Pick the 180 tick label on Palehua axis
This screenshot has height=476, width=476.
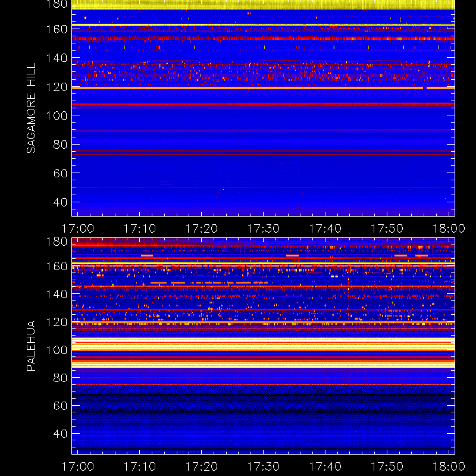pyautogui.click(x=57, y=242)
